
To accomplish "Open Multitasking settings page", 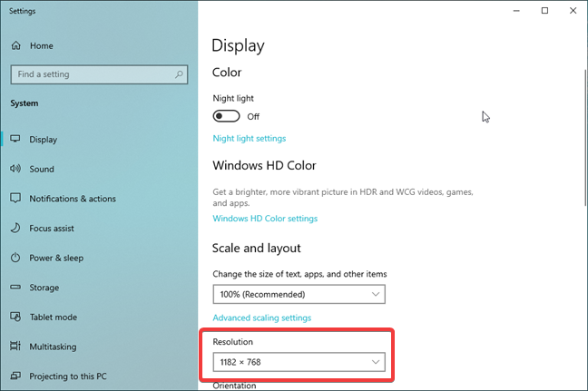I will [x=53, y=347].
